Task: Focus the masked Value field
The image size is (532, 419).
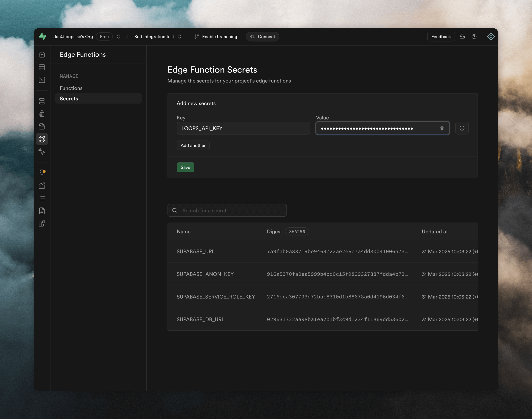Action: pos(382,128)
